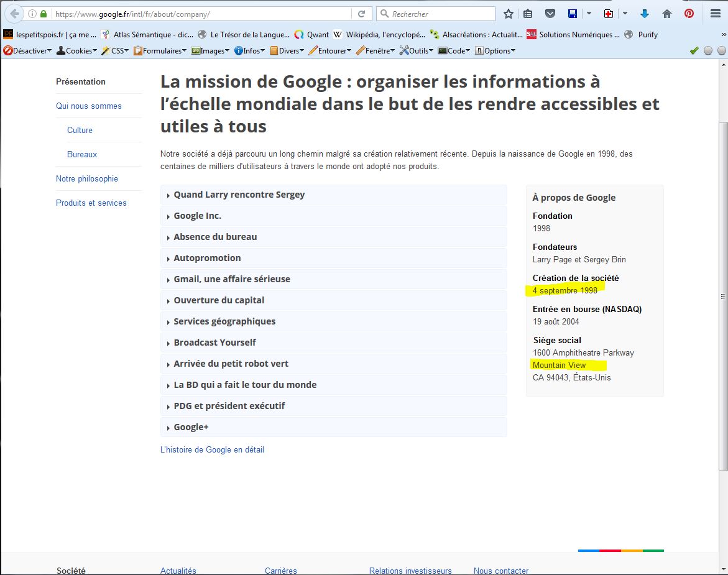Expand the 'Arrivée du petit robot vert' section

231,364
